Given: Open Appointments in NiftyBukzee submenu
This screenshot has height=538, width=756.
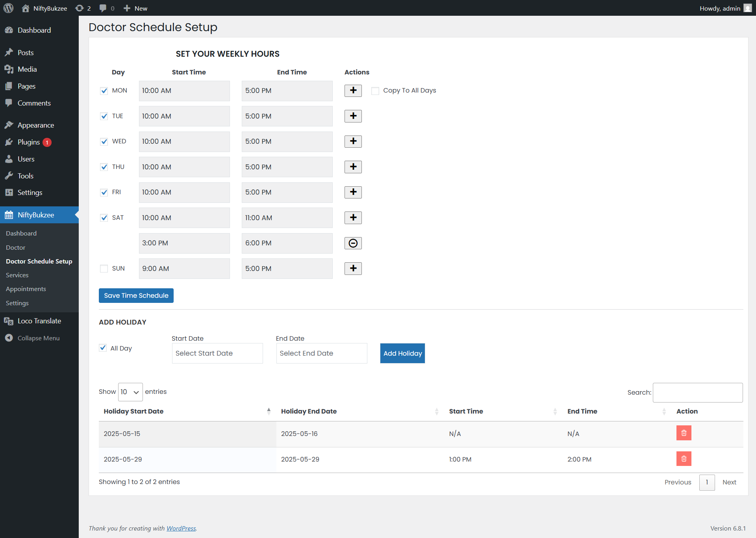Looking at the screenshot, I should tap(26, 289).
